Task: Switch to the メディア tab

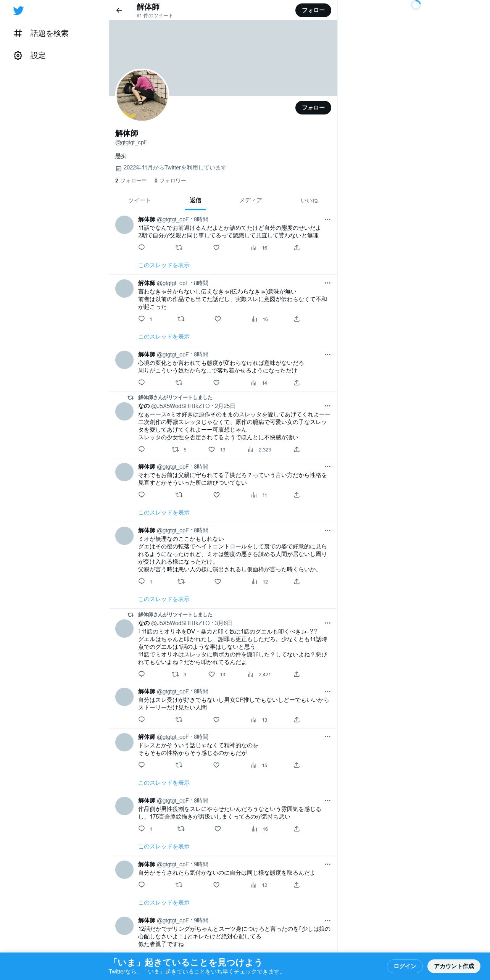Action: [251, 200]
